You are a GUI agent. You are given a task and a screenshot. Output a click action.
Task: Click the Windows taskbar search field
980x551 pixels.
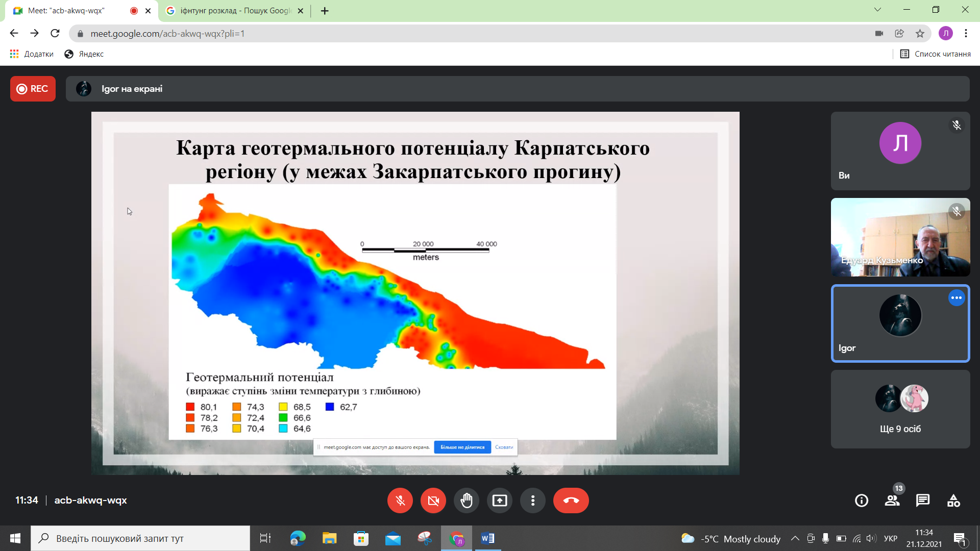140,538
